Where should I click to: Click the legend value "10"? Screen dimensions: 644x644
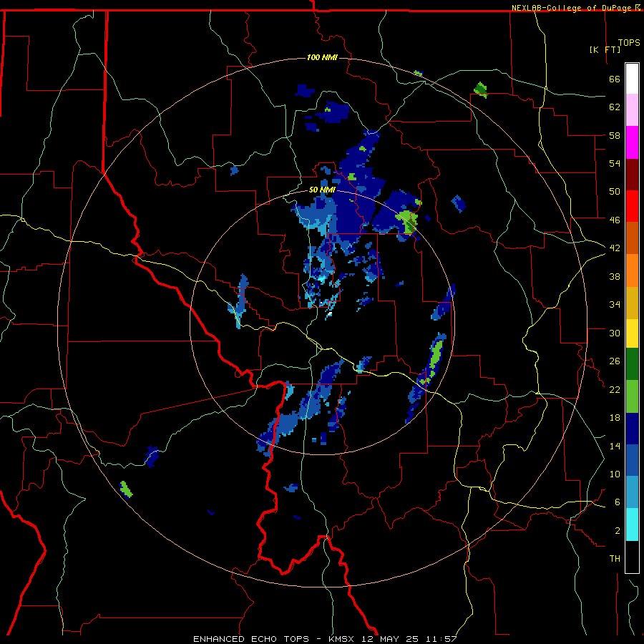(615, 474)
